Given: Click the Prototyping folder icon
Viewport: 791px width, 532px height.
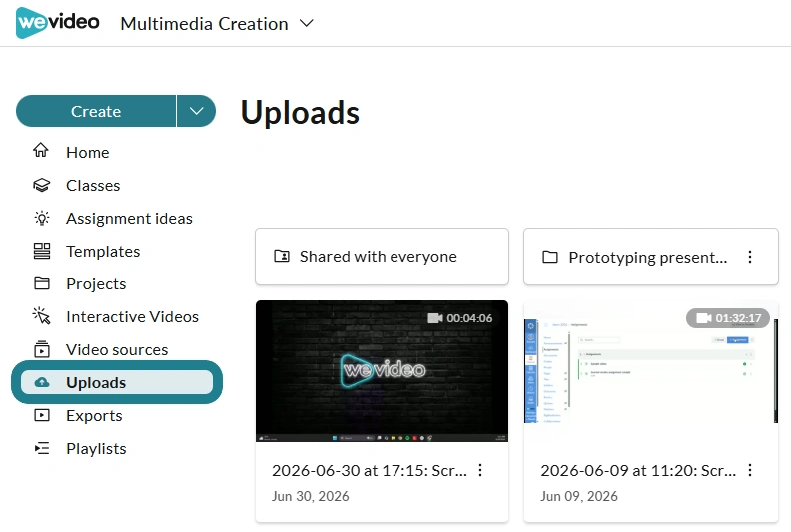Looking at the screenshot, I should pyautogui.click(x=550, y=257).
